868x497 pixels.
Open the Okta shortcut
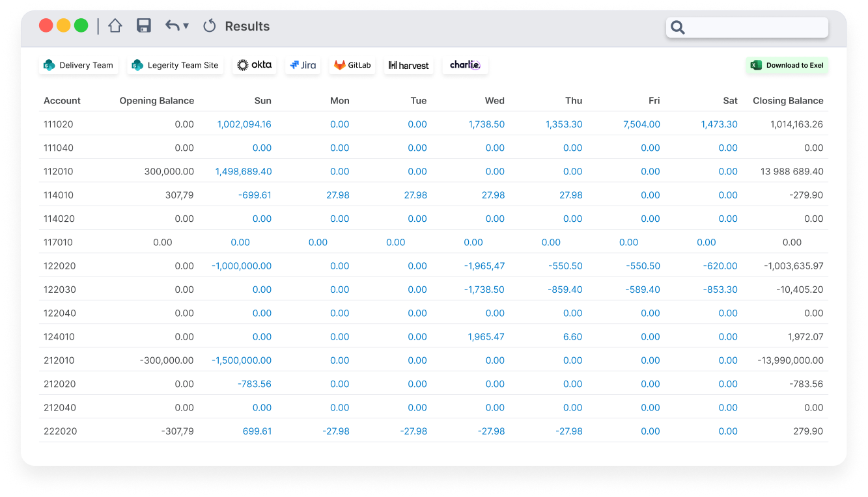(254, 64)
